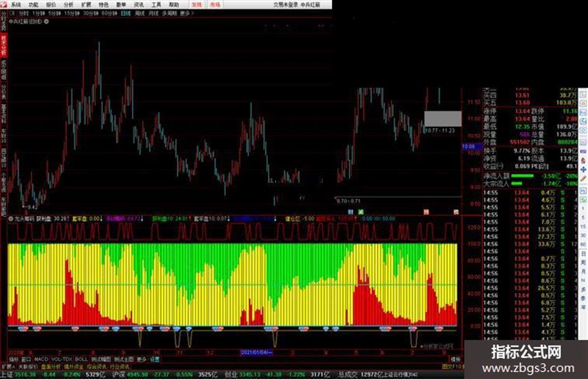
Task: Select the 日线 daily period
Action: [x=126, y=13]
